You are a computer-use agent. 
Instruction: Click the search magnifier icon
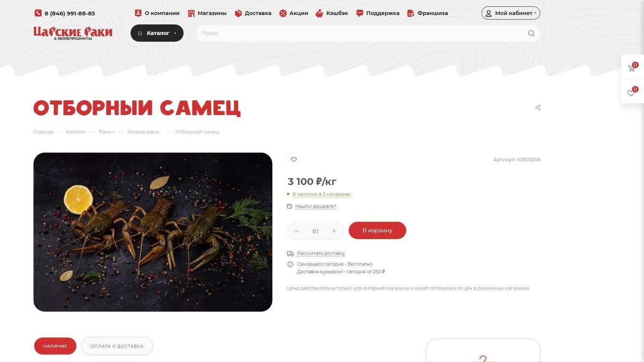(531, 33)
